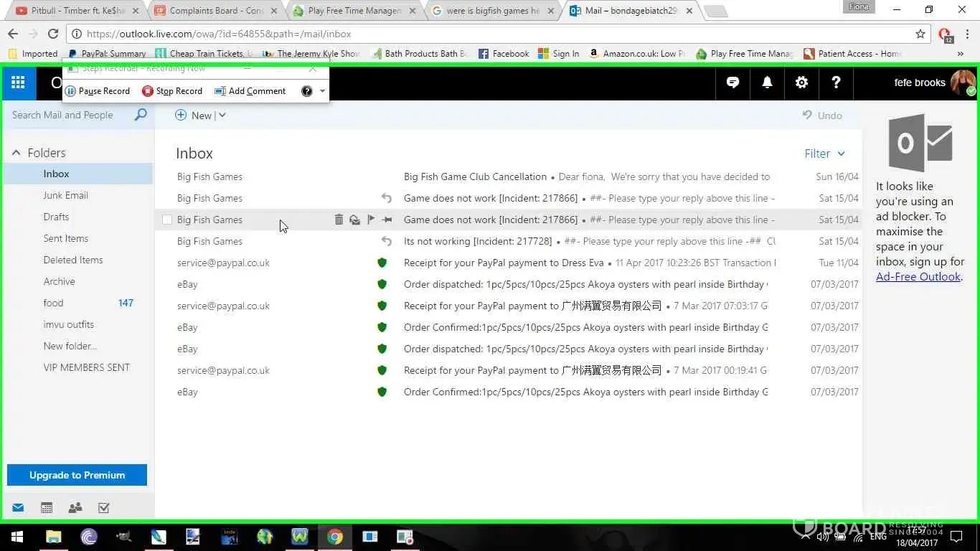
Task: Open the app launcher waffle icon
Action: click(x=19, y=83)
